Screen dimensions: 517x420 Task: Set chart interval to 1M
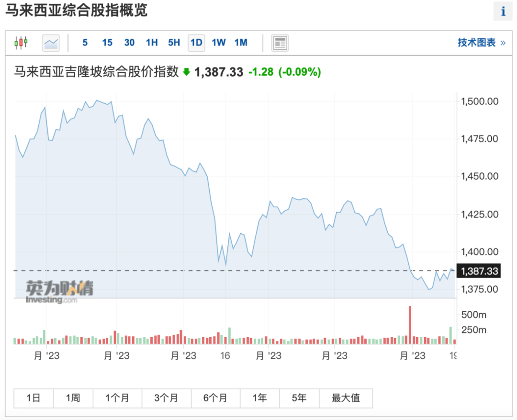(x=241, y=43)
